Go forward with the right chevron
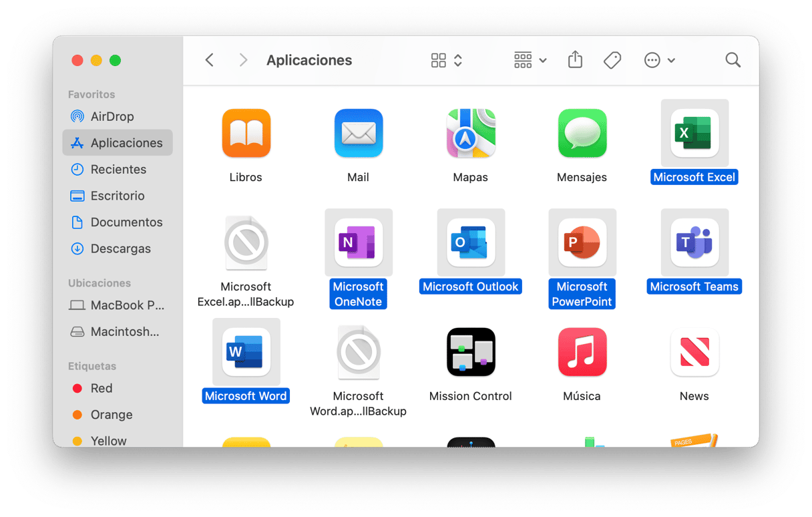Viewport: 812px width, 517px height. coord(243,60)
